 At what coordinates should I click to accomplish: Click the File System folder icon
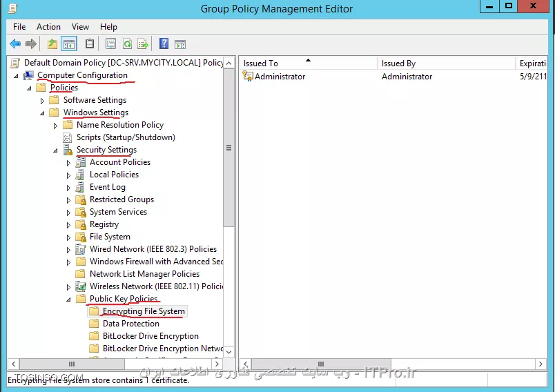click(x=81, y=237)
